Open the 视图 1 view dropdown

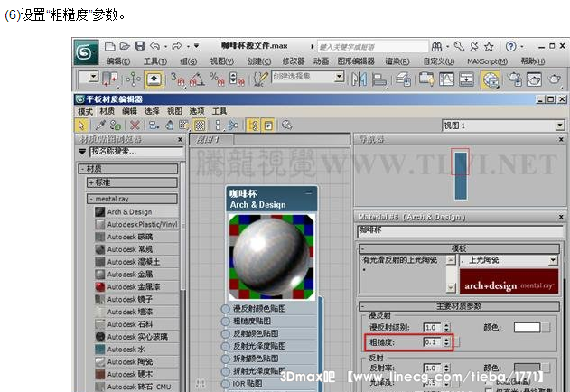tap(560, 126)
